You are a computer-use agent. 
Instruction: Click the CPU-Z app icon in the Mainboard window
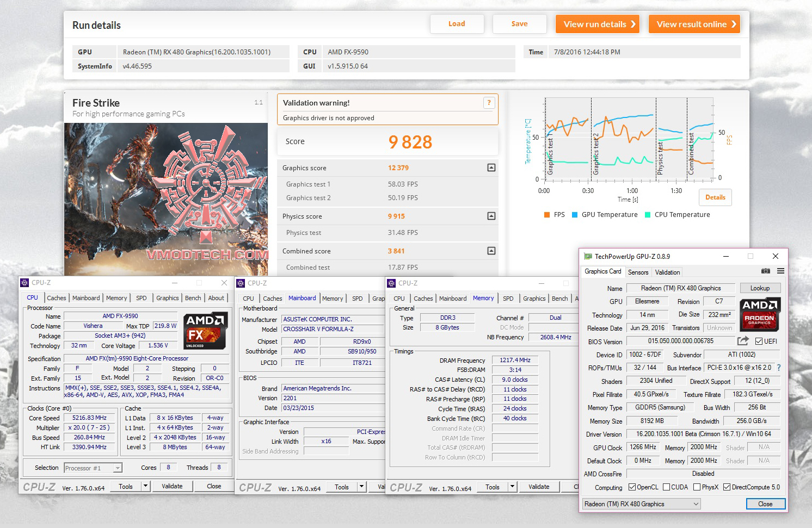(241, 283)
